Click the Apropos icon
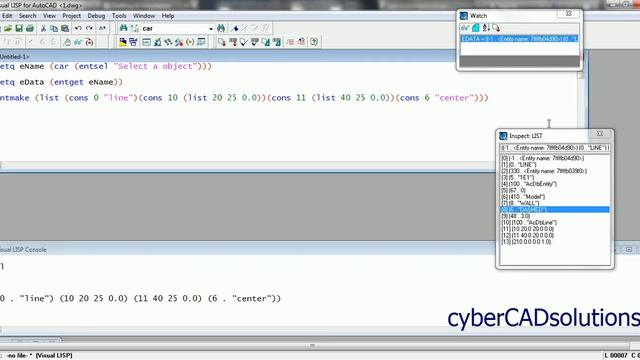The width and height of the screenshot is (640, 360). click(190, 42)
